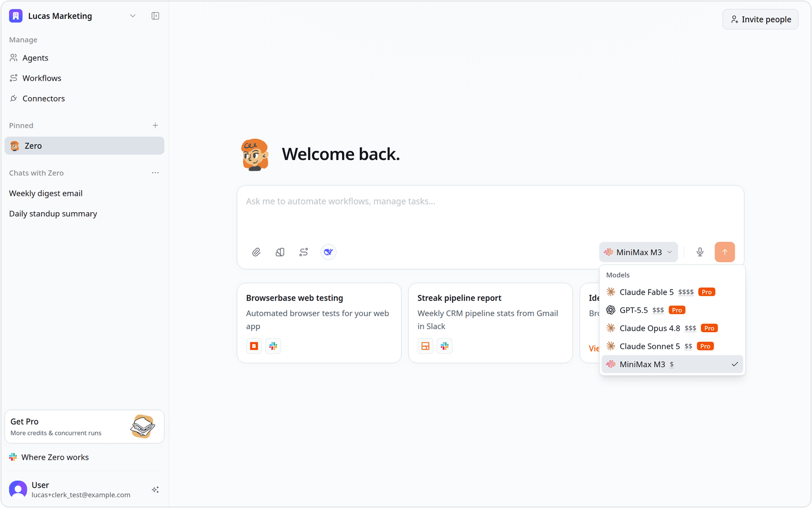Click the stacked cards icon in composer
The width and height of the screenshot is (812, 508).
280,252
